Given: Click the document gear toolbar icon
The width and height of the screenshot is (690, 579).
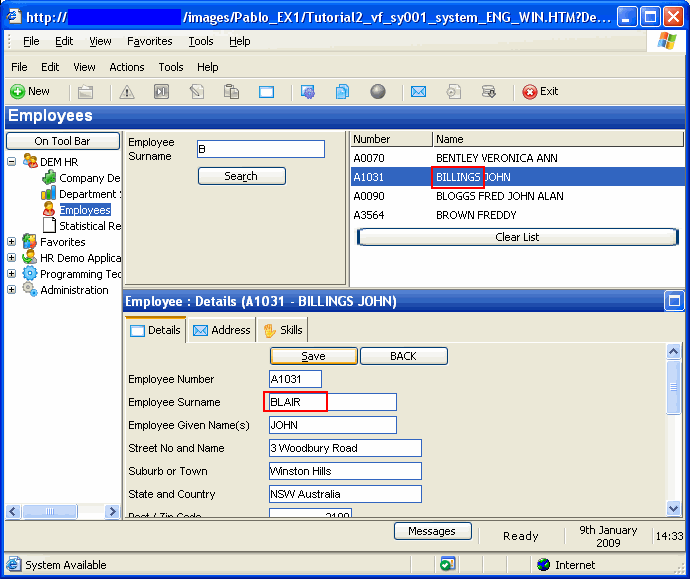Looking at the screenshot, I should (454, 92).
